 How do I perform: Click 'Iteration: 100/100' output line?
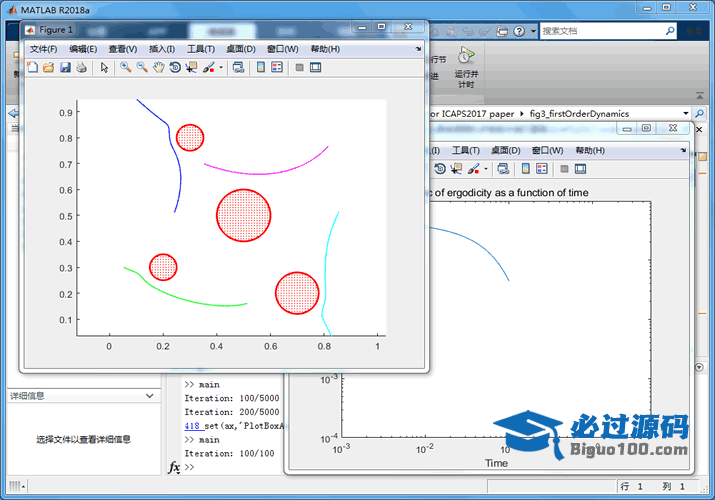point(229,454)
